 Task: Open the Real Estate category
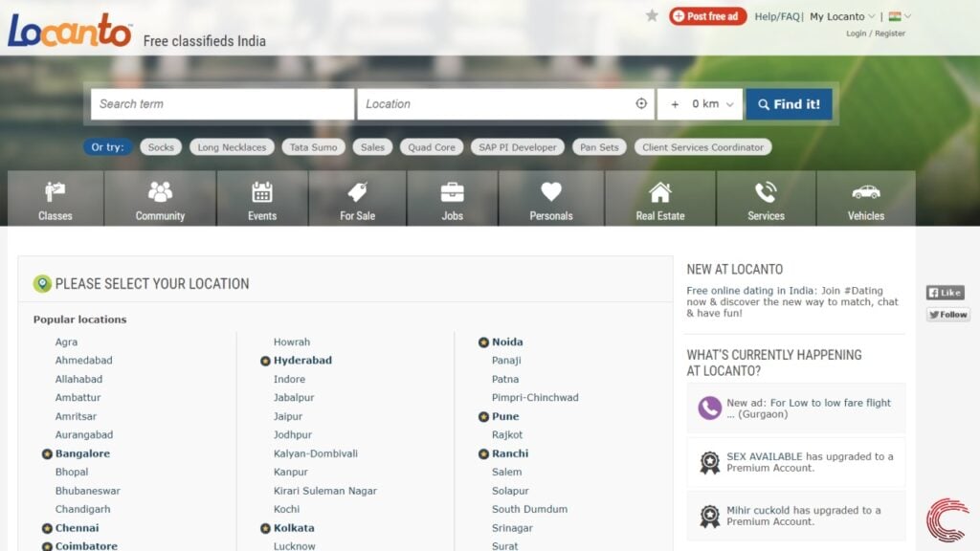coord(660,199)
